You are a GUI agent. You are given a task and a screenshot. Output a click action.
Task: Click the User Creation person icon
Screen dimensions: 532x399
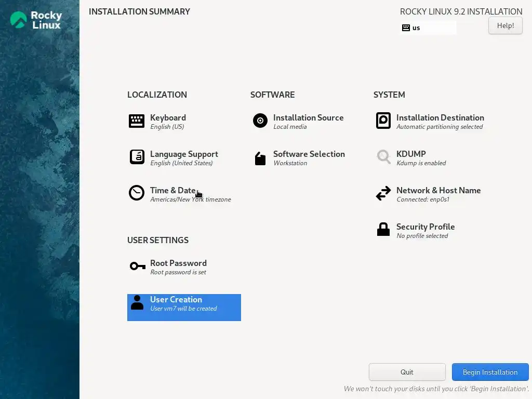pyautogui.click(x=137, y=302)
